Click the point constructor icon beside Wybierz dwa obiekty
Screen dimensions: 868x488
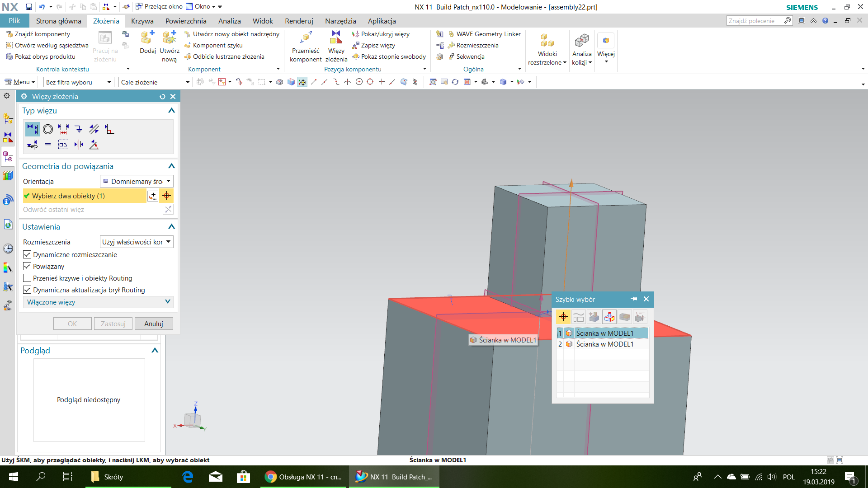153,196
